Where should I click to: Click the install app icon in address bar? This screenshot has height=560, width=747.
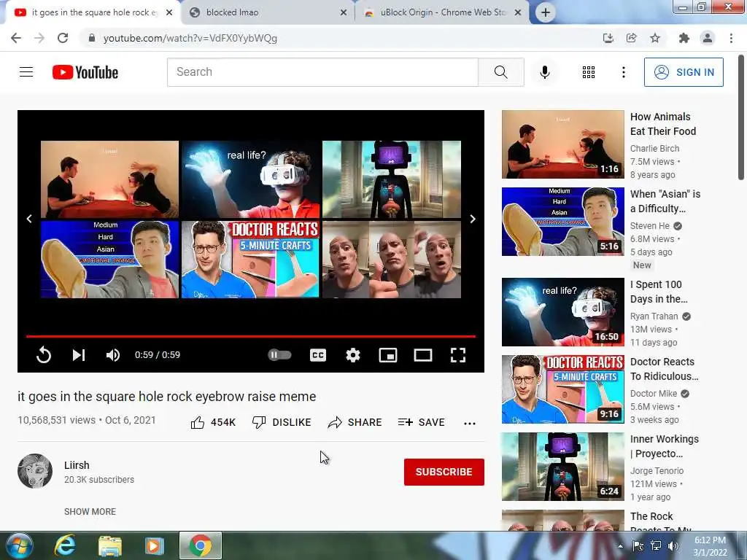pyautogui.click(x=608, y=38)
